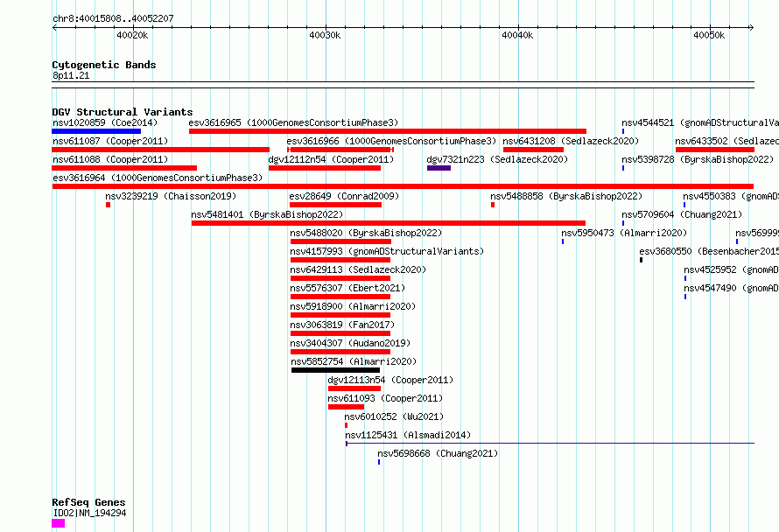Select the nsv611087 red bar

[x=160, y=150]
